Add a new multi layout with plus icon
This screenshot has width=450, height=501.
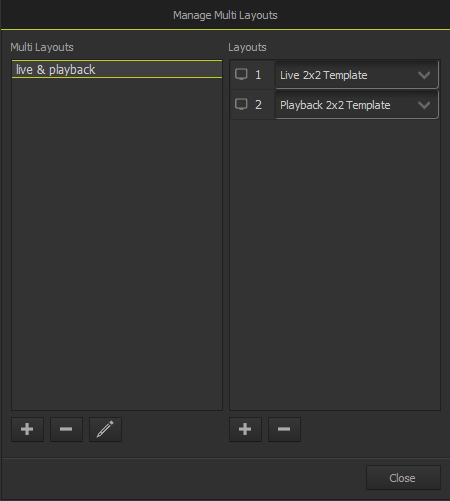click(x=27, y=429)
